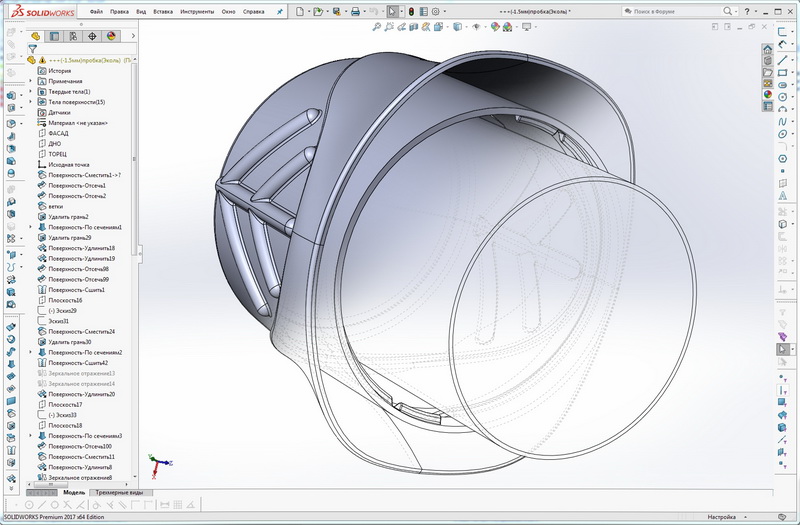Expand Поверхность-По сечениям1 feature

(31, 227)
